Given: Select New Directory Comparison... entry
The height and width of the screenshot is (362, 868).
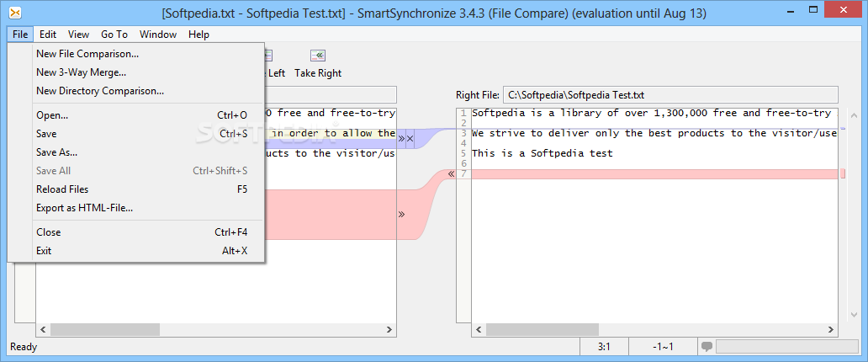Looking at the screenshot, I should coord(135,91).
